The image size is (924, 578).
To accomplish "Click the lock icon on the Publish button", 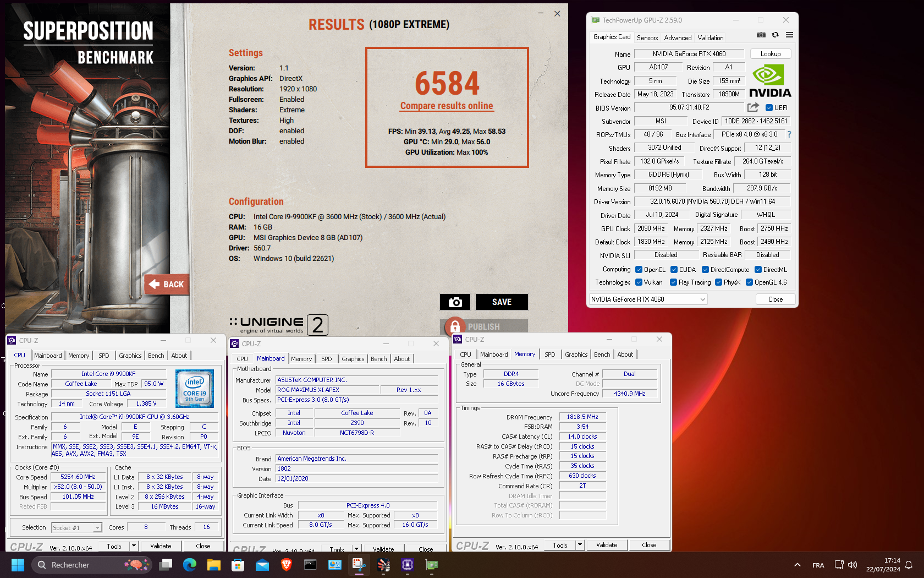I will point(455,327).
